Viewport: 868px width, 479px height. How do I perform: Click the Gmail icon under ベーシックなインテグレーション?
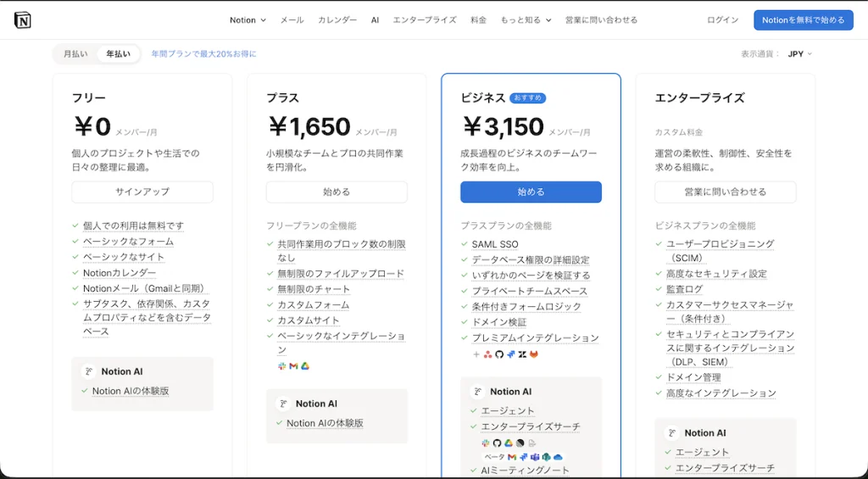293,366
